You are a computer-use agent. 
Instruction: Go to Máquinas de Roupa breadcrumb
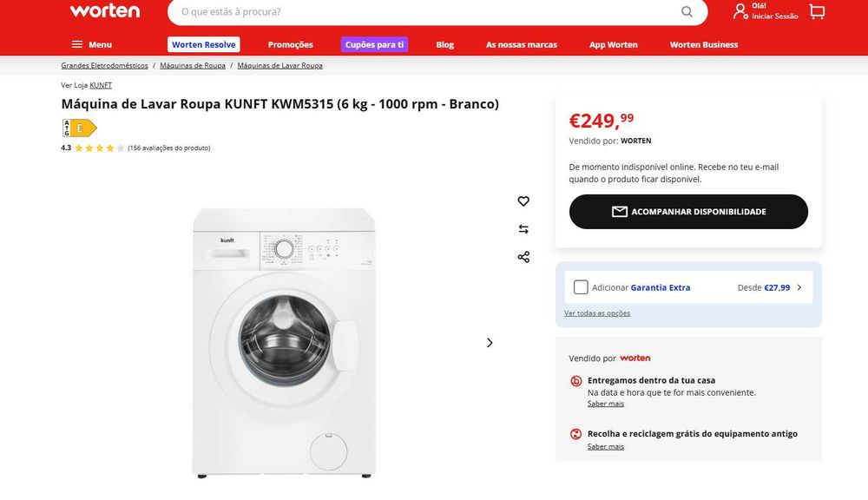coord(193,66)
